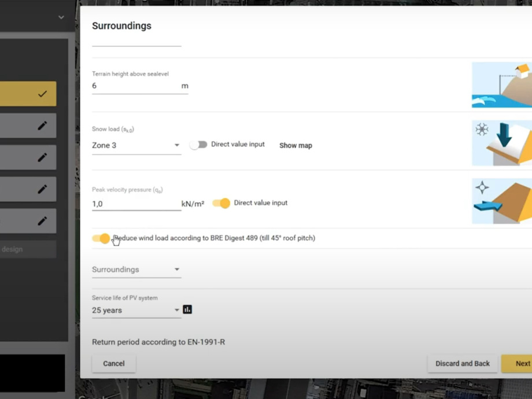Click the yellow Next button
Image resolution: width=532 pixels, height=399 pixels.
click(x=520, y=364)
